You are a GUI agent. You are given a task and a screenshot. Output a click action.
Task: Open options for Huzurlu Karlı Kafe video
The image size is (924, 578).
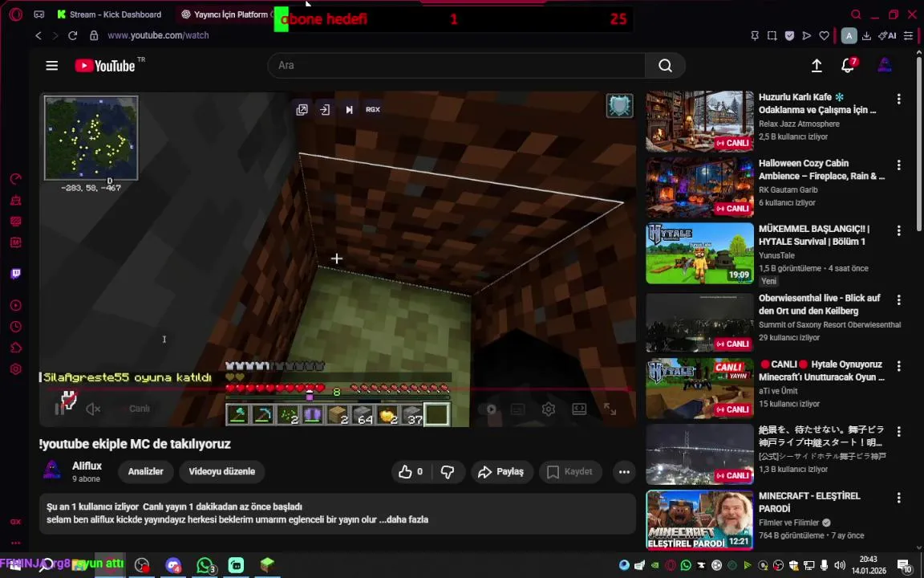[x=898, y=99]
